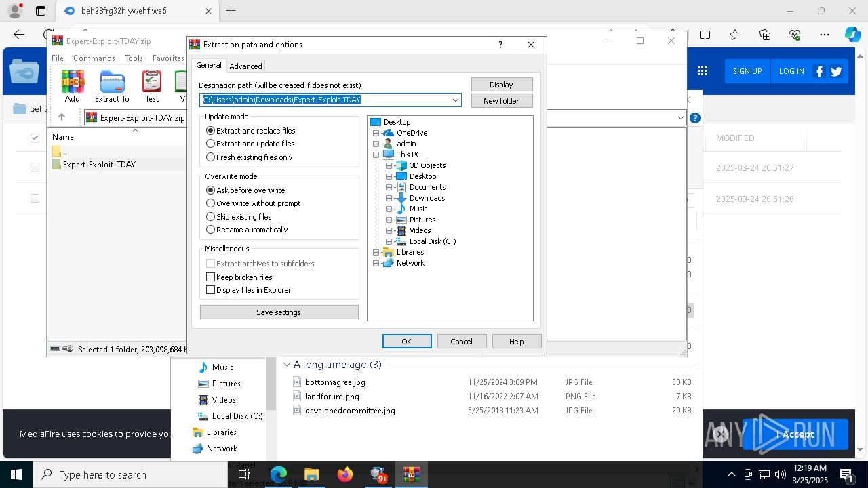
Task: Click the OneDrive icon in the folder tree
Action: point(389,133)
